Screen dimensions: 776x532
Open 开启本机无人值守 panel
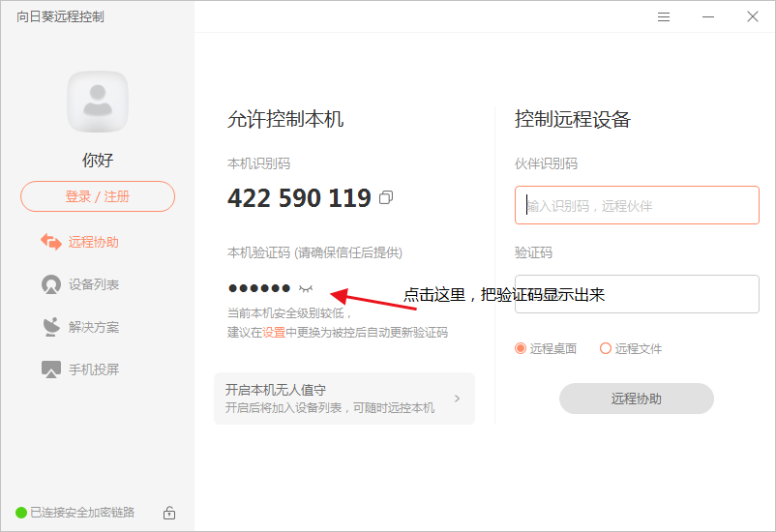(x=344, y=399)
